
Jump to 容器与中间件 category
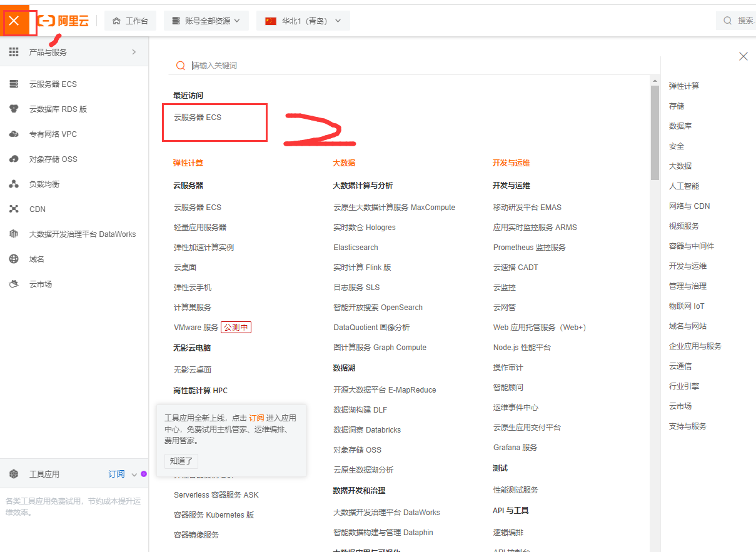click(x=692, y=246)
